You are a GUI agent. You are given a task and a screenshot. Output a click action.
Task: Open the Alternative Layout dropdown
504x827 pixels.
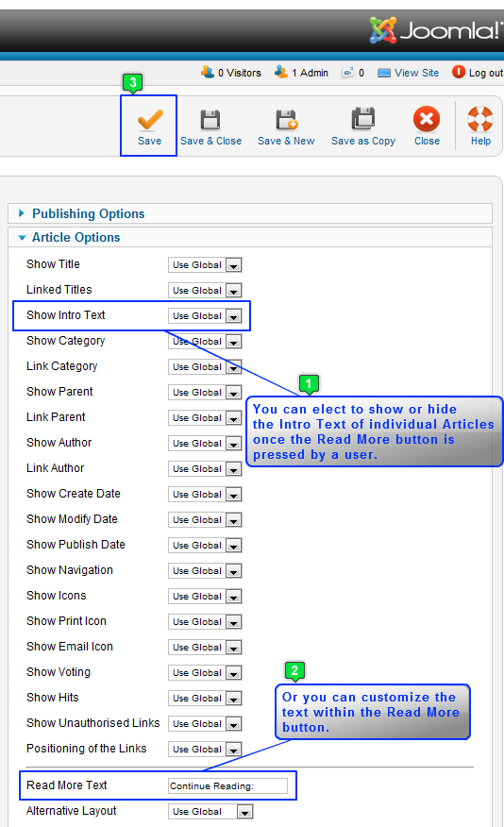(210, 811)
